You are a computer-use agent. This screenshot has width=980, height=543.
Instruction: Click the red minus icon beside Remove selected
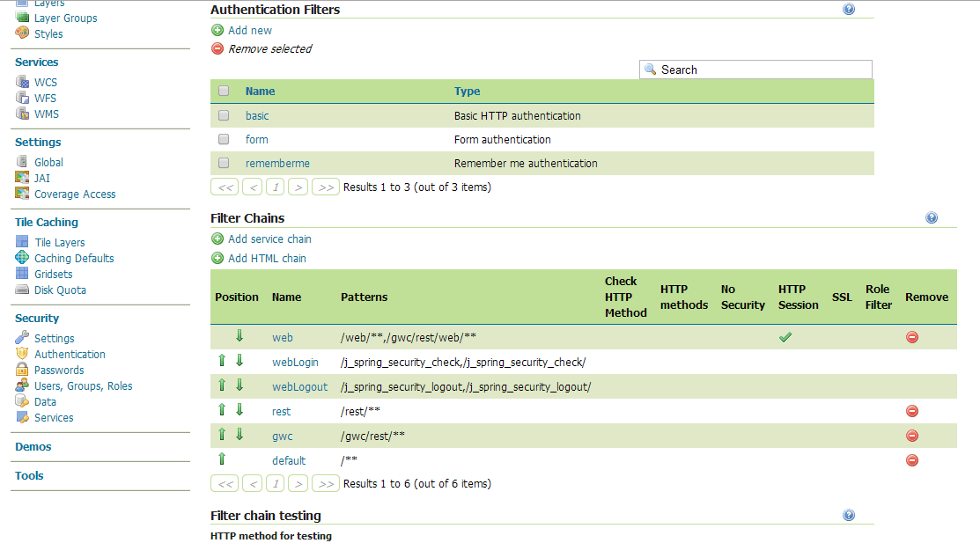coord(217,48)
